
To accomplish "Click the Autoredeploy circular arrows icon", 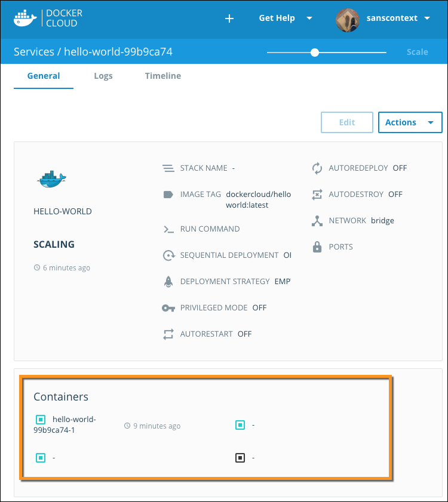I will click(x=317, y=168).
